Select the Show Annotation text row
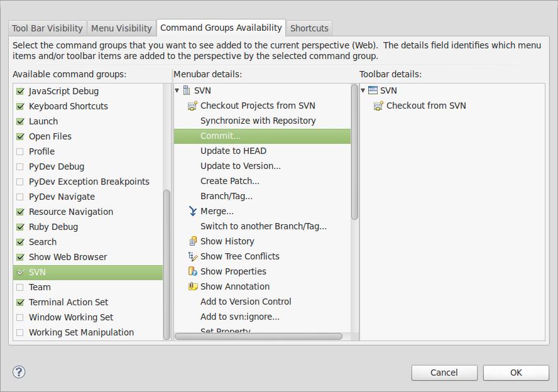Screen dimensions: 558x392 [235, 286]
